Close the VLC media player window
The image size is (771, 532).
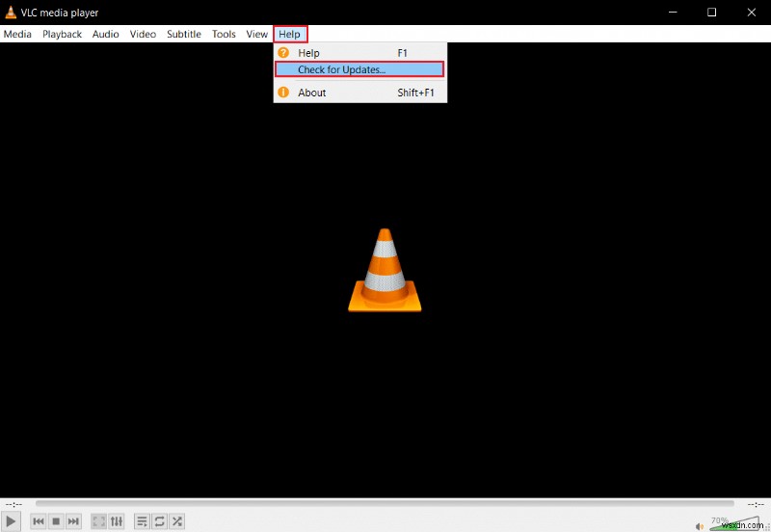click(x=752, y=13)
